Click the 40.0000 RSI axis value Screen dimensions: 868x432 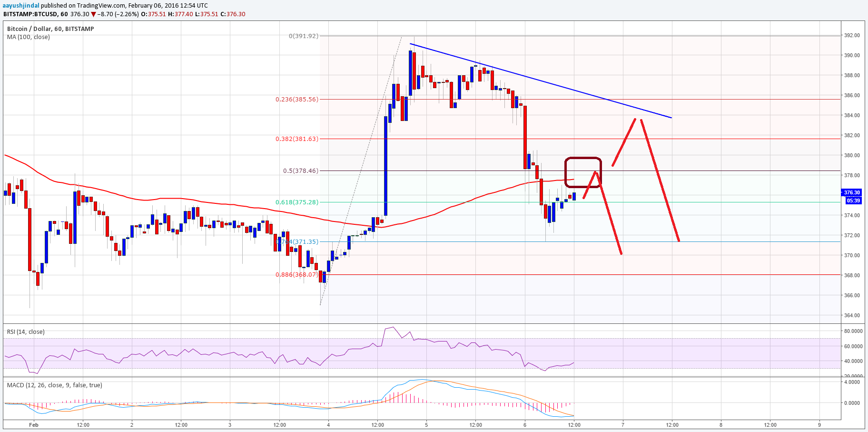coord(853,362)
